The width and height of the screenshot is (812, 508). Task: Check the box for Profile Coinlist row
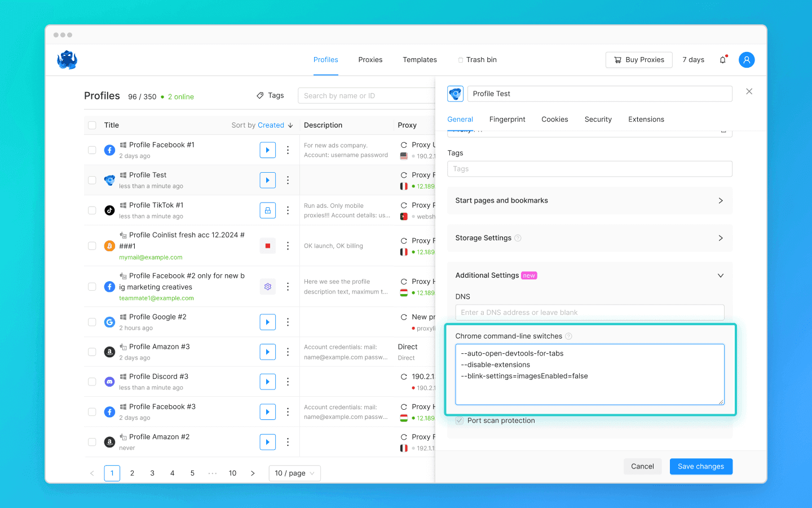tap(92, 246)
